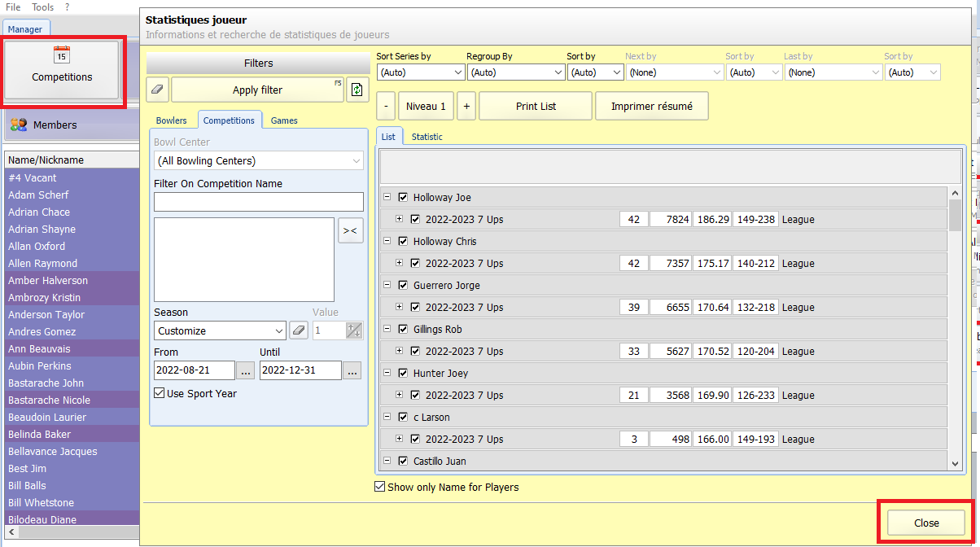
Task: Uncheck the Hunter Joey checkbox
Action: coord(403,373)
